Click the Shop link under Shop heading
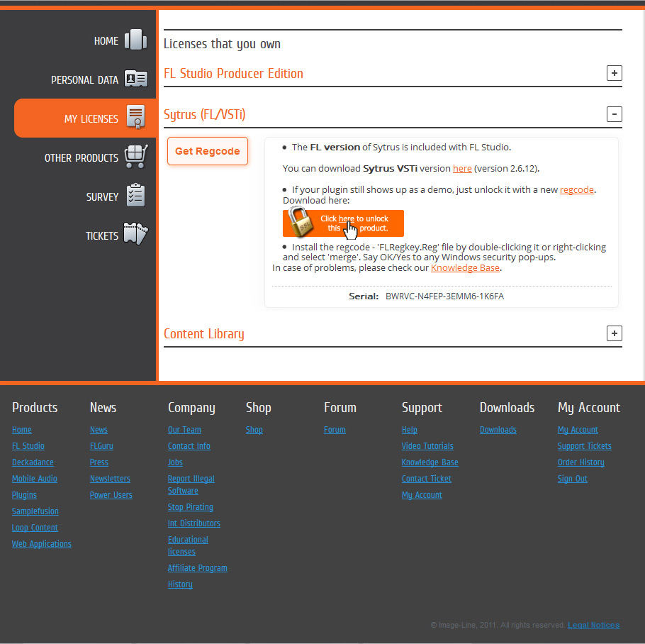 [x=254, y=430]
